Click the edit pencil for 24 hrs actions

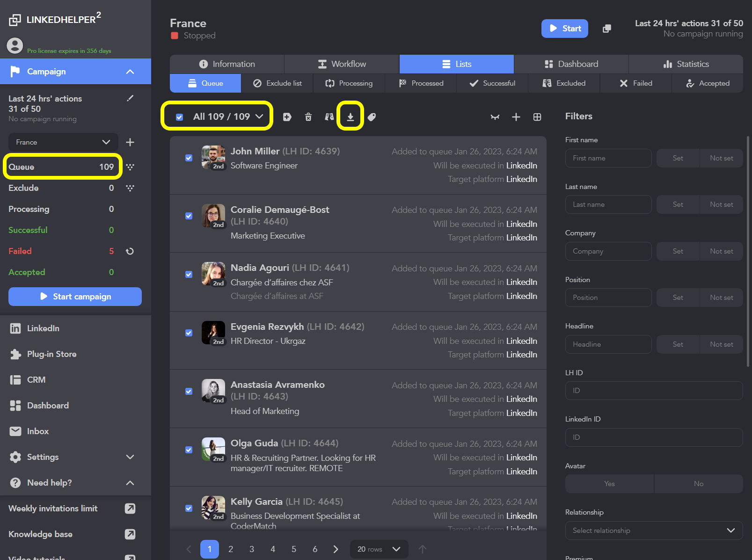tap(130, 98)
